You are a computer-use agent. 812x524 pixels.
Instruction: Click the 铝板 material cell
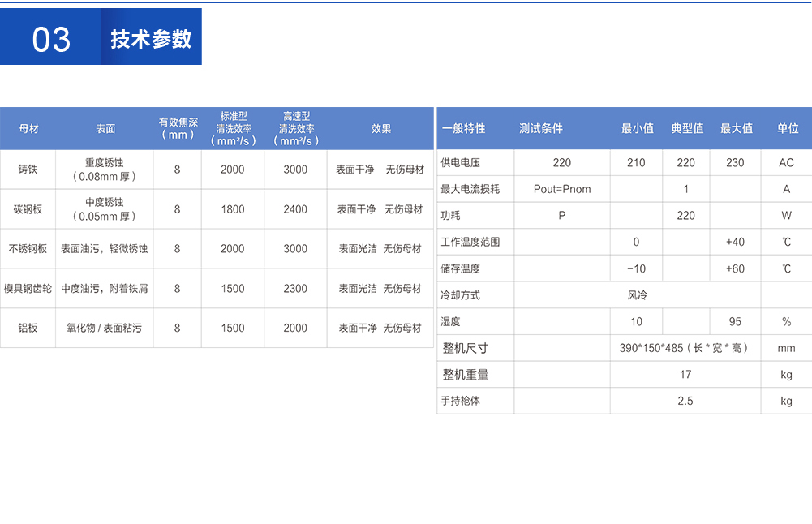[28, 328]
